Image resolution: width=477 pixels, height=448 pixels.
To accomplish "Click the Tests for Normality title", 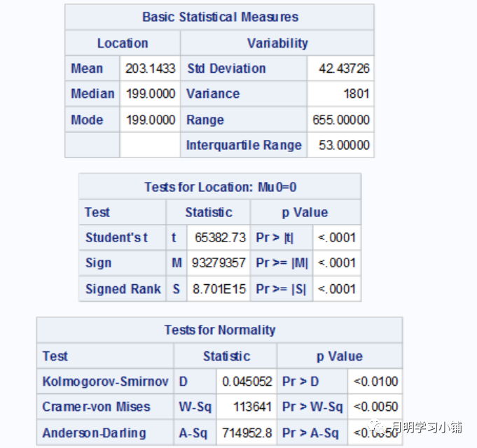I will tap(220, 330).
